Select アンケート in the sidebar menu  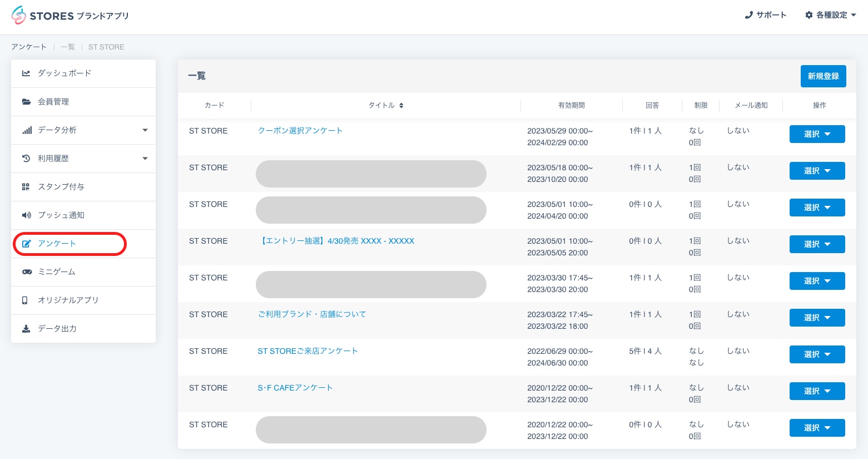click(x=57, y=244)
